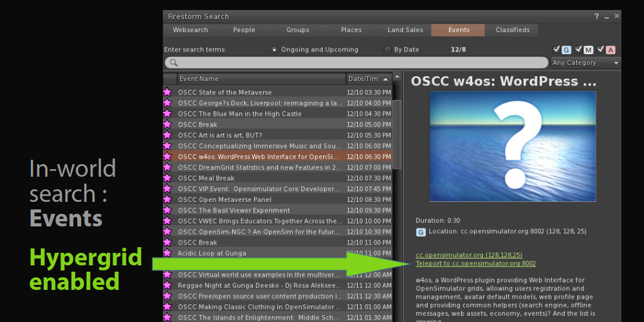644x322 pixels.
Task: Select OSCC VWEC Brings Educators Together event
Action: 277,221
